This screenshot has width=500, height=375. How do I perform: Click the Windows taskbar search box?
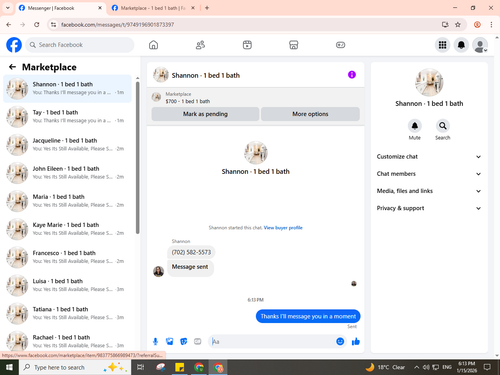[75, 367]
